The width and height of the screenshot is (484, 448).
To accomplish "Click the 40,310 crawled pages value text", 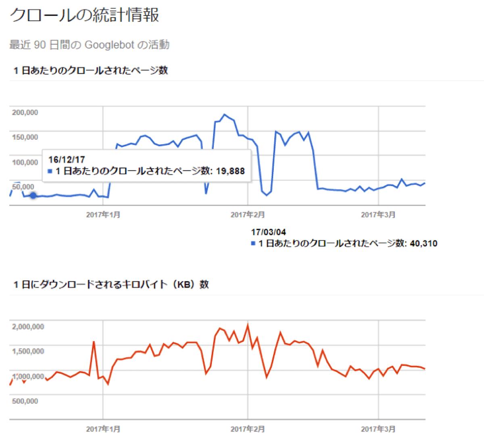I will pos(423,243).
